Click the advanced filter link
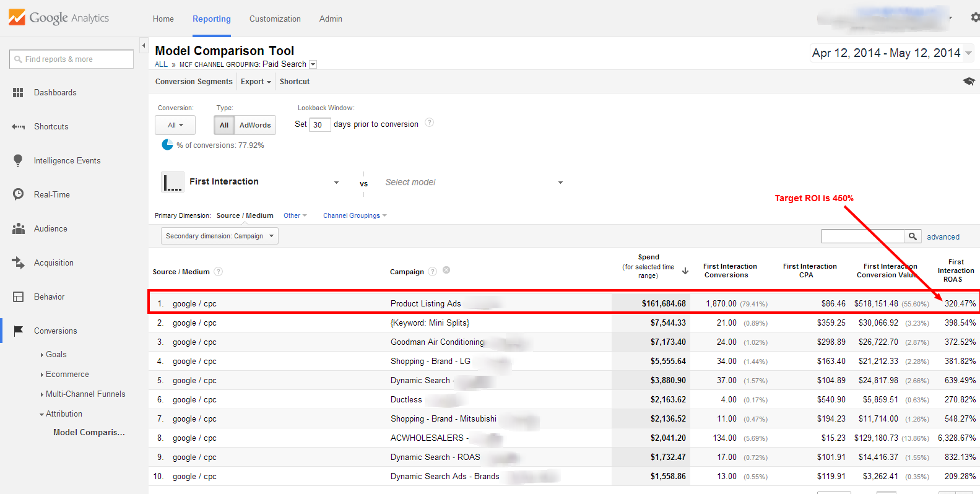 coord(943,237)
